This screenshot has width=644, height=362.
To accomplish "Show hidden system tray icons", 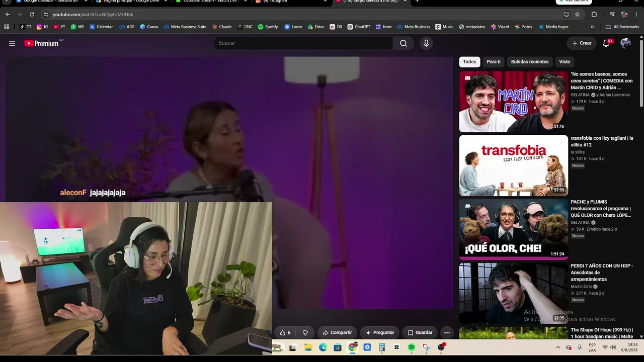I will coord(557,347).
